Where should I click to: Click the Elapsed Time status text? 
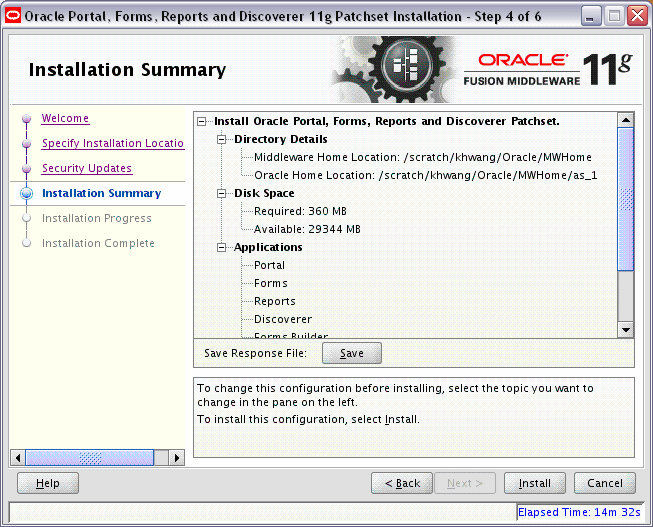coord(579,512)
